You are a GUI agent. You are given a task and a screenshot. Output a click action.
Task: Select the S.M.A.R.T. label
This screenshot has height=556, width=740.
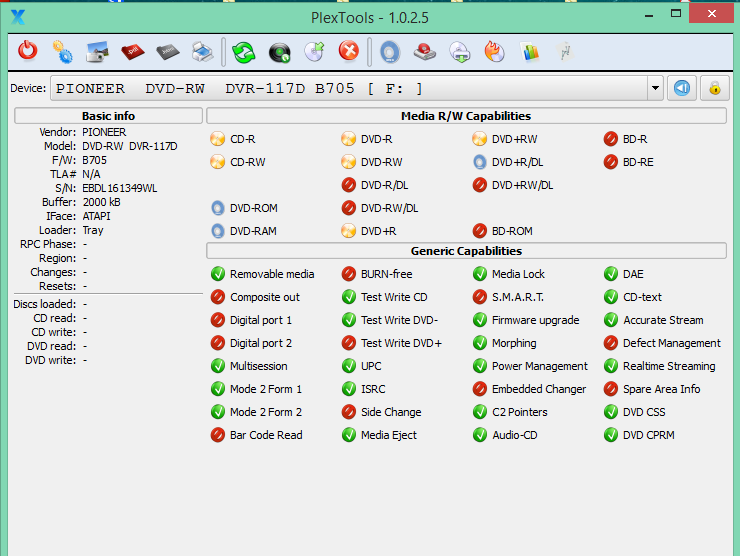point(518,297)
